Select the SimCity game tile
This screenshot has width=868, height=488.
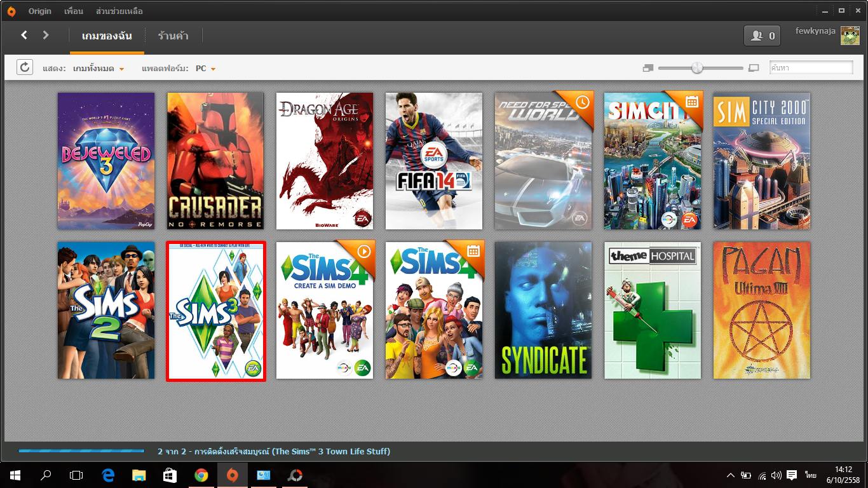tap(653, 161)
